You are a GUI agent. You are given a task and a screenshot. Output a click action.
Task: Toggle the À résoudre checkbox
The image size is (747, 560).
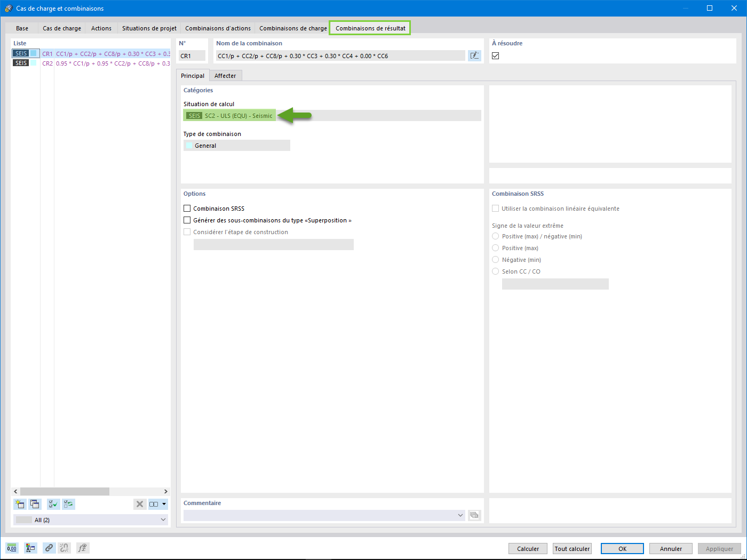point(496,55)
